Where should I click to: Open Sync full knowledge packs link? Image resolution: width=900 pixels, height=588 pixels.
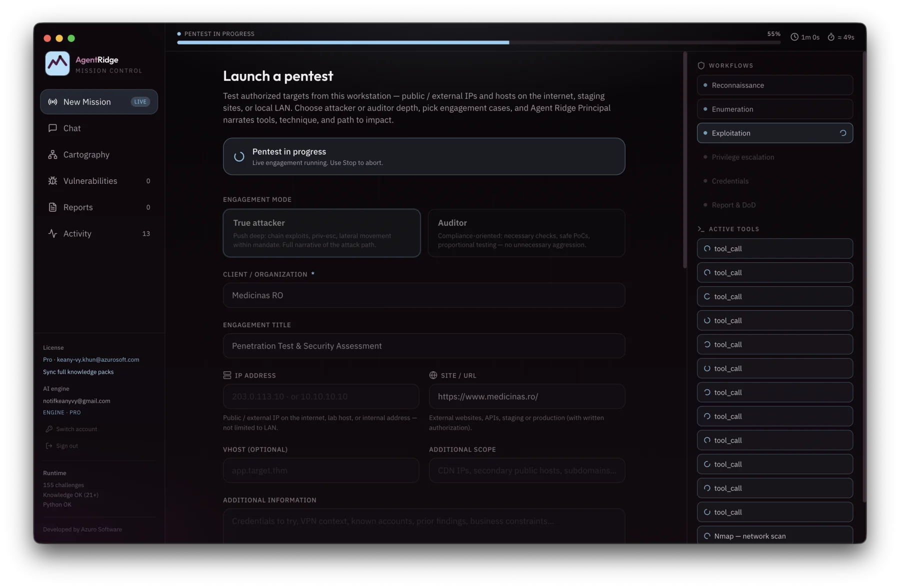(x=78, y=372)
